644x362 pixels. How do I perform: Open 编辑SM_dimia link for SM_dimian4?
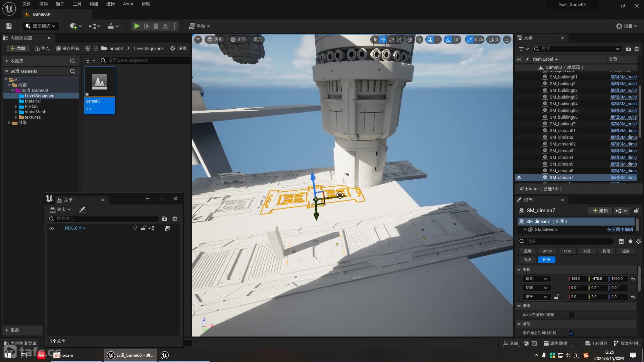coord(624,158)
